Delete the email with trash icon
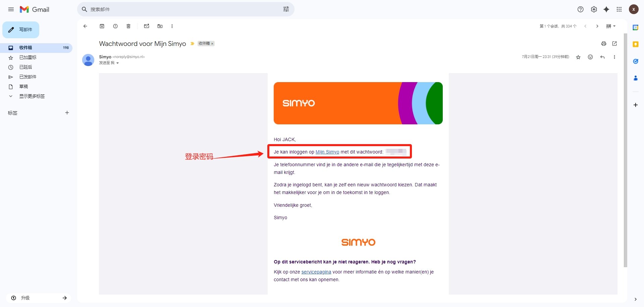Image resolution: width=644 pixels, height=307 pixels. click(x=128, y=26)
